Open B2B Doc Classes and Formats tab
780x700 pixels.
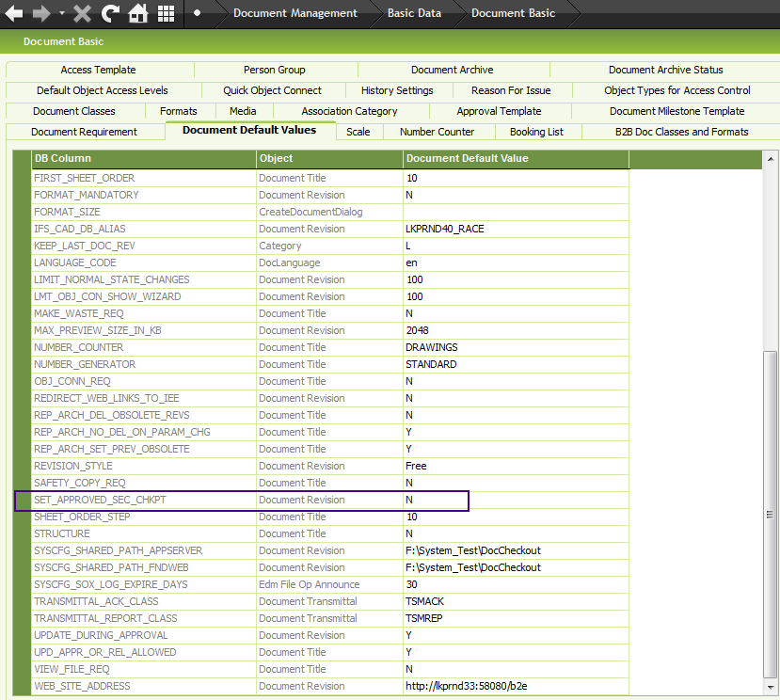681,132
